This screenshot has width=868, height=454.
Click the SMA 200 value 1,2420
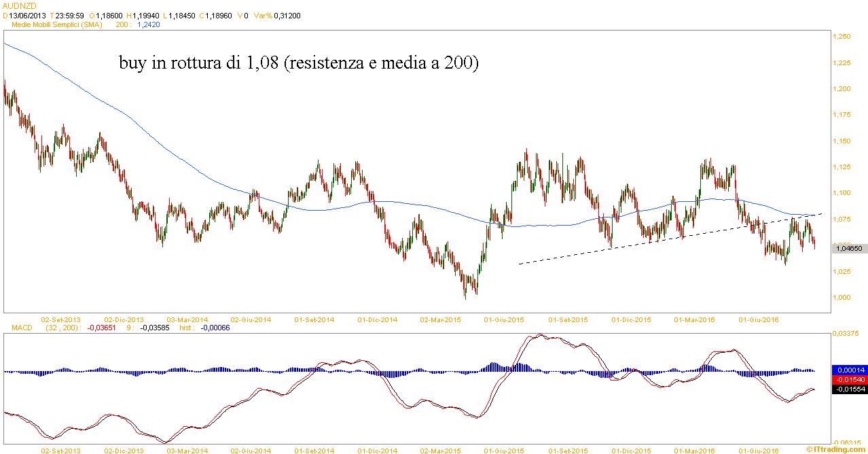148,24
